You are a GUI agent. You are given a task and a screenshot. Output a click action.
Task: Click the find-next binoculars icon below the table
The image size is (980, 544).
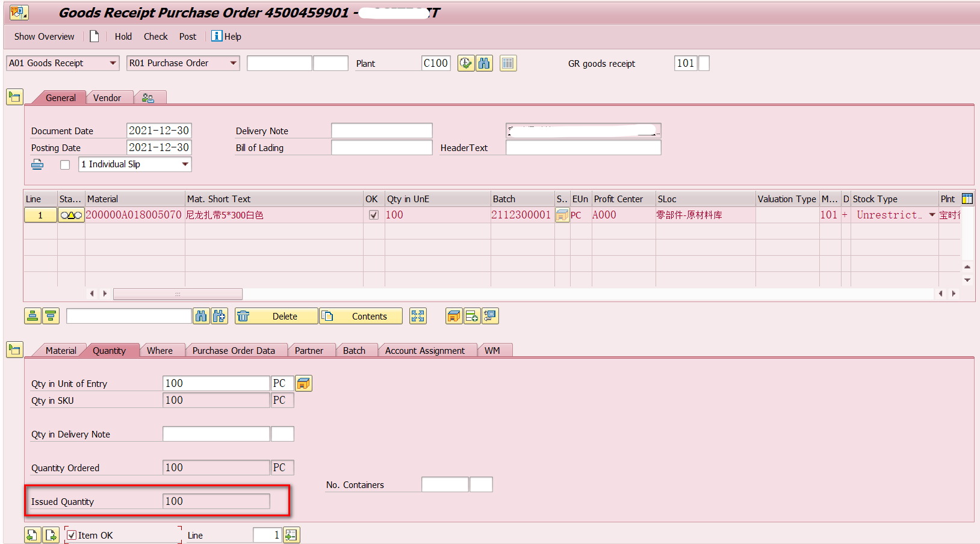pos(220,316)
